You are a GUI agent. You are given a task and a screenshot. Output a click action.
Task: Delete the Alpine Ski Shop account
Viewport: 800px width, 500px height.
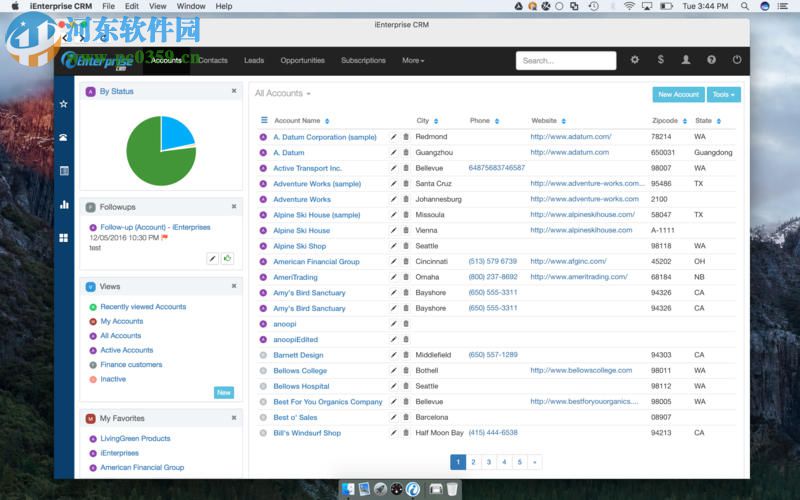click(406, 246)
